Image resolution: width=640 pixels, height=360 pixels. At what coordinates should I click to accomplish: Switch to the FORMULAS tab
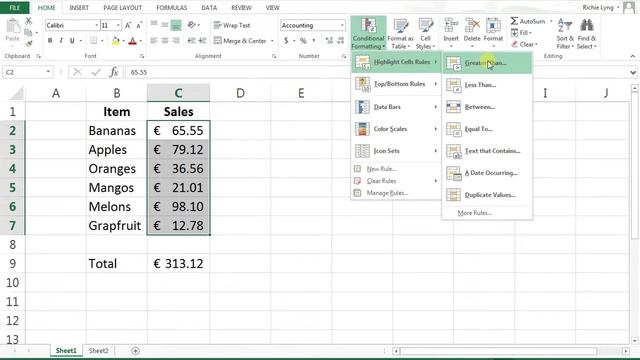point(172,8)
